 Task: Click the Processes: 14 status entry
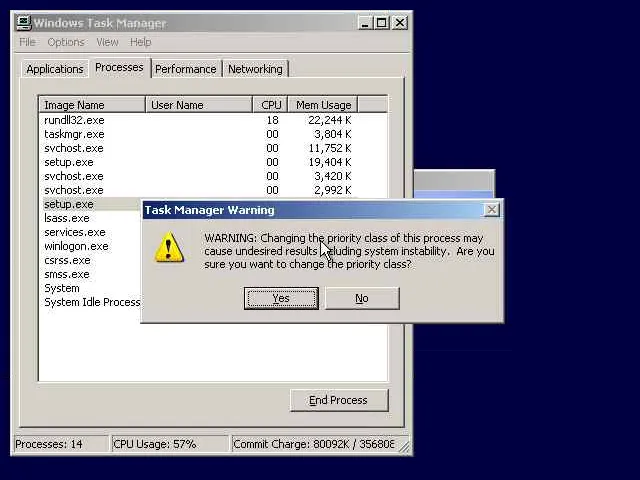coord(61,444)
